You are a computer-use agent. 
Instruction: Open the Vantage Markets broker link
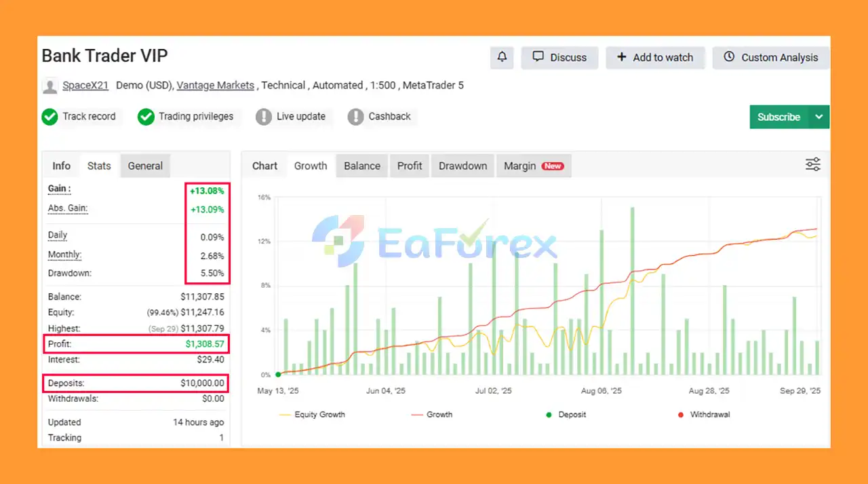pyautogui.click(x=215, y=86)
